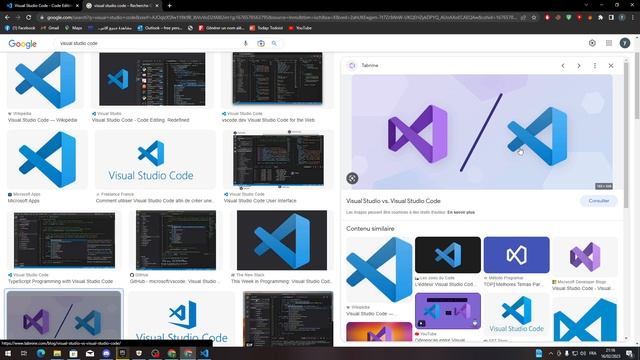640x360 pixels.
Task: Open the Wikipédia VS Code logo result
Action: coord(45,80)
